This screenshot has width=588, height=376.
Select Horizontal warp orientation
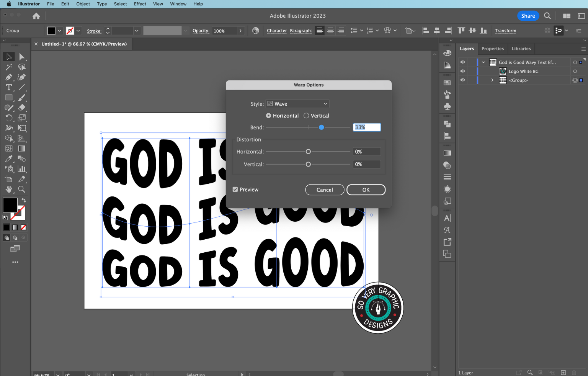tap(268, 116)
